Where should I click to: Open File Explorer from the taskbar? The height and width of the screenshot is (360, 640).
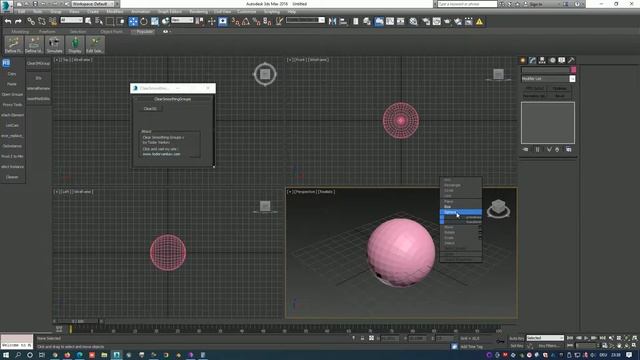pyautogui.click(x=104, y=355)
